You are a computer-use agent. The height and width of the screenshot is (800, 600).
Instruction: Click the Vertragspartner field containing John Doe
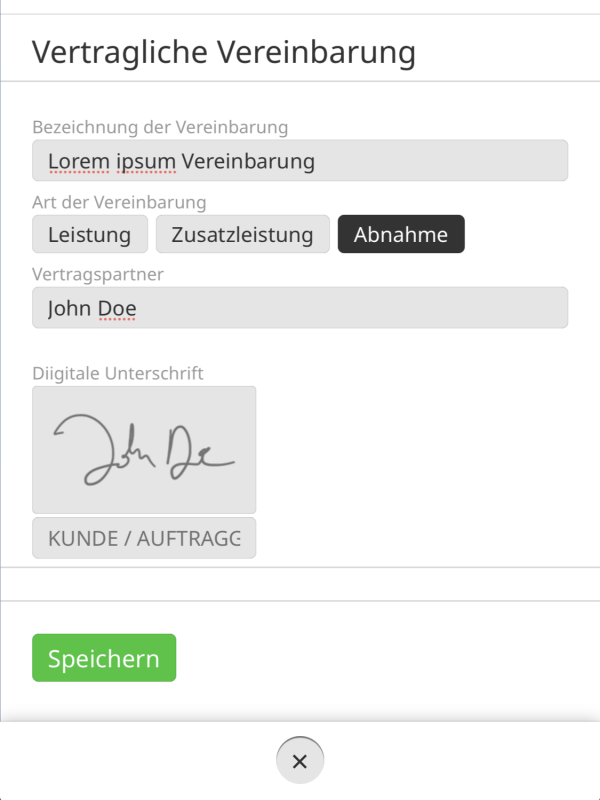pos(300,307)
